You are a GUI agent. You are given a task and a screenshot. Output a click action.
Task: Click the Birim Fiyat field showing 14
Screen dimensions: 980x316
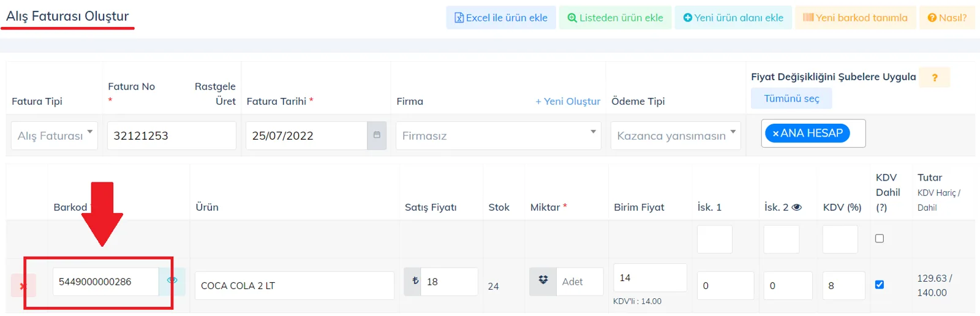(x=650, y=278)
